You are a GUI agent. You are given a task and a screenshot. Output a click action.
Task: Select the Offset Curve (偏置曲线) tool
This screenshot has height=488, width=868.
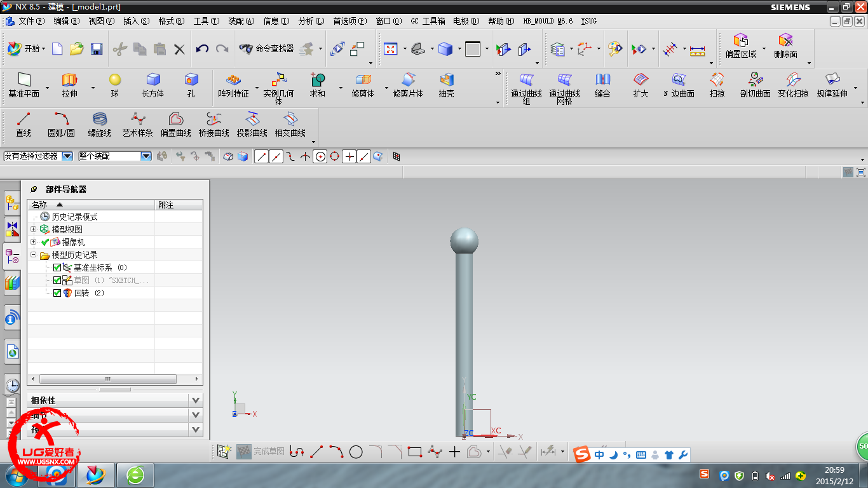click(176, 125)
